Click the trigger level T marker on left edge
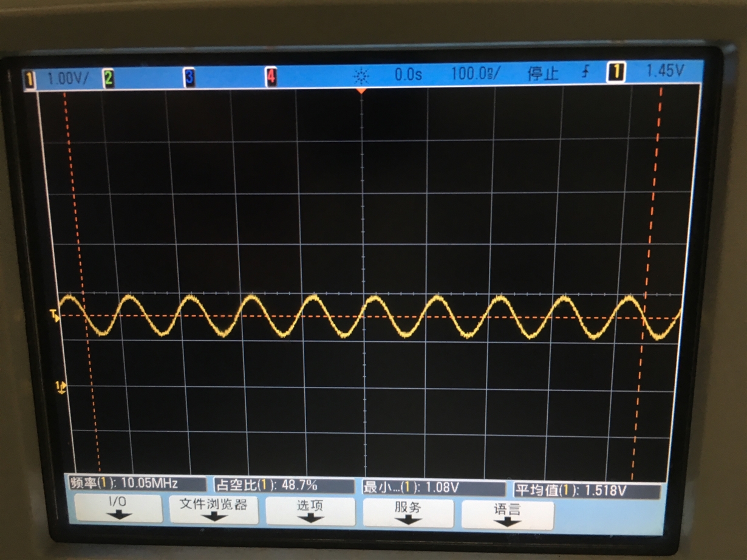 tap(55, 315)
